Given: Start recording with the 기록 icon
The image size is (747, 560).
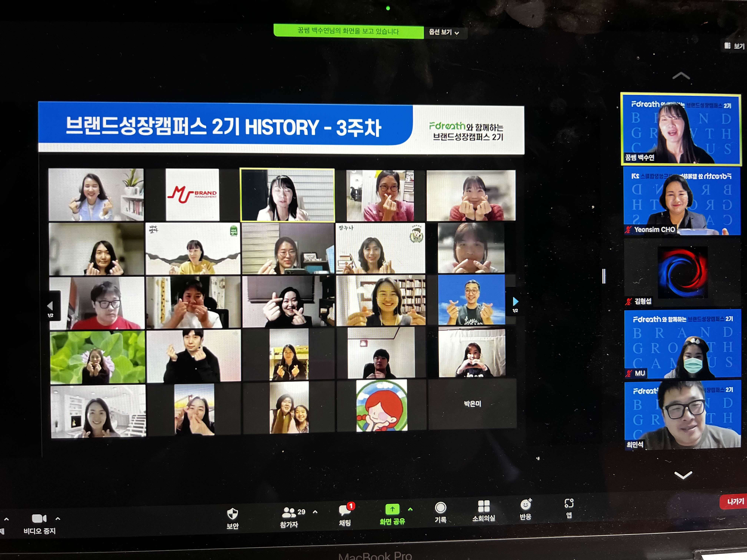Looking at the screenshot, I should [x=440, y=508].
